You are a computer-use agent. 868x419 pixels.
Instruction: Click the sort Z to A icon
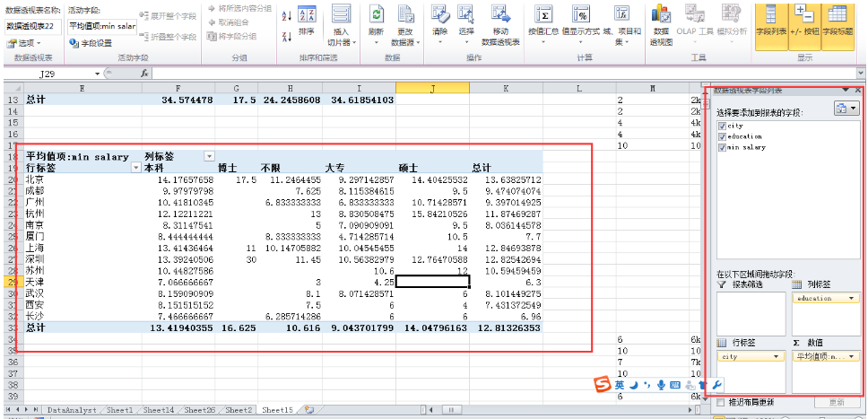click(x=287, y=37)
